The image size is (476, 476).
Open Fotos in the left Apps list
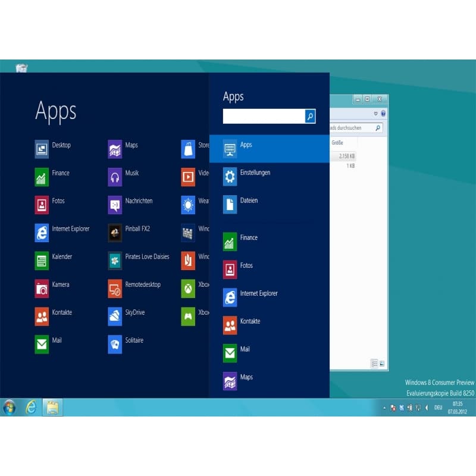[x=50, y=205]
